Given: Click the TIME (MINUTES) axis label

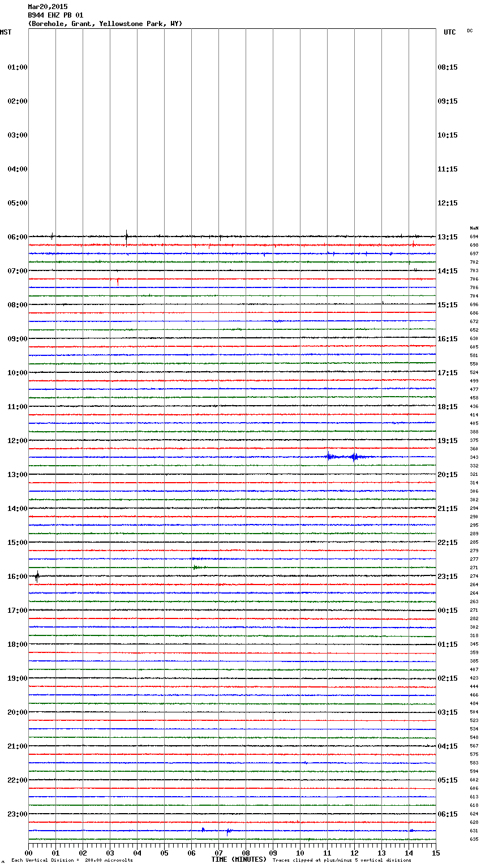Looking at the screenshot, I should pos(239,860).
